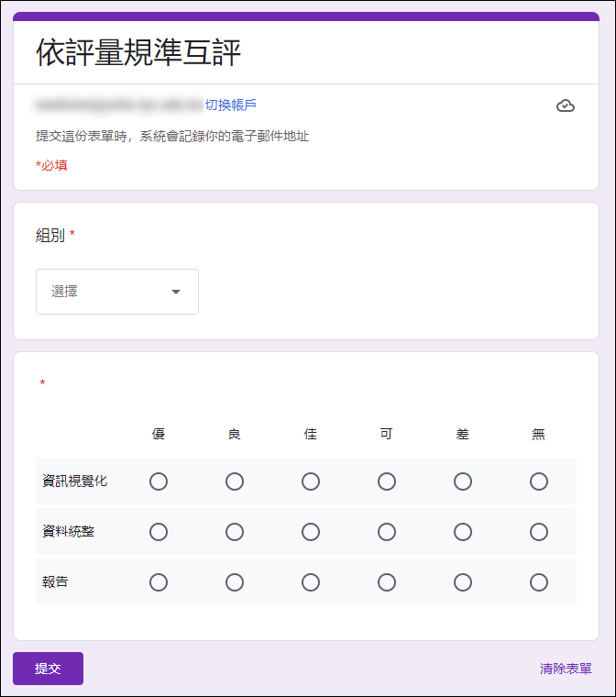Open the 組別 選擇 dropdown
Viewport: 616px width, 697px height.
(117, 292)
